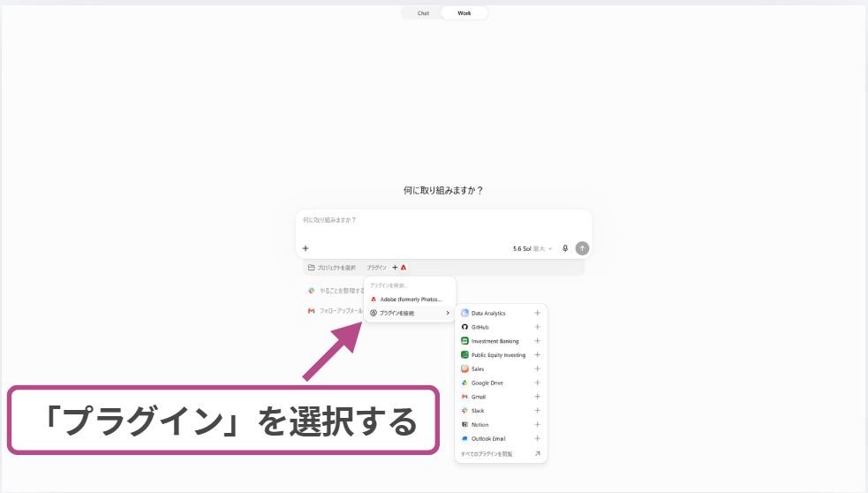868x493 pixels.
Task: Add Gmail with its plus icon
Action: [x=537, y=397]
